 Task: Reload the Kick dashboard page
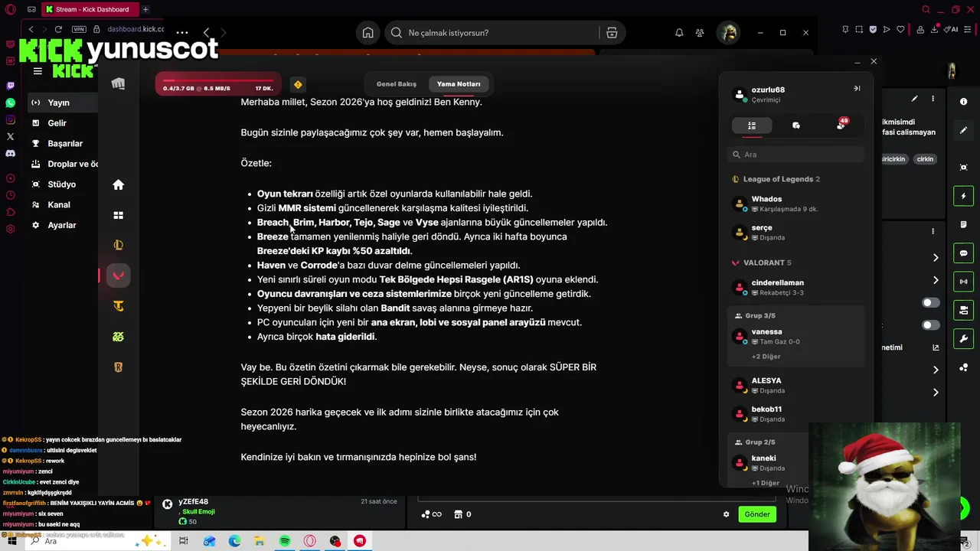coord(58,29)
